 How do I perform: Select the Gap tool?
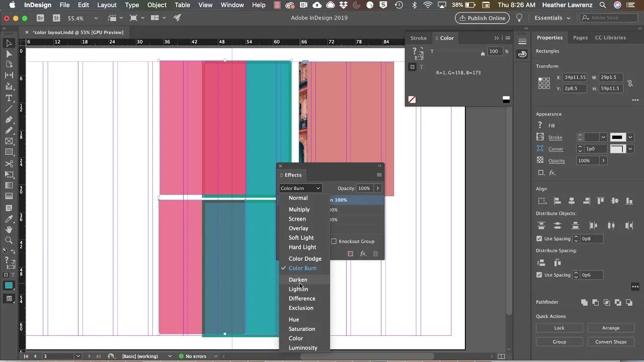(x=9, y=75)
